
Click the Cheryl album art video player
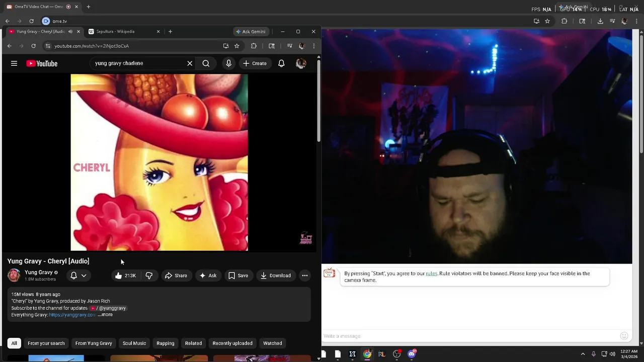point(159,162)
